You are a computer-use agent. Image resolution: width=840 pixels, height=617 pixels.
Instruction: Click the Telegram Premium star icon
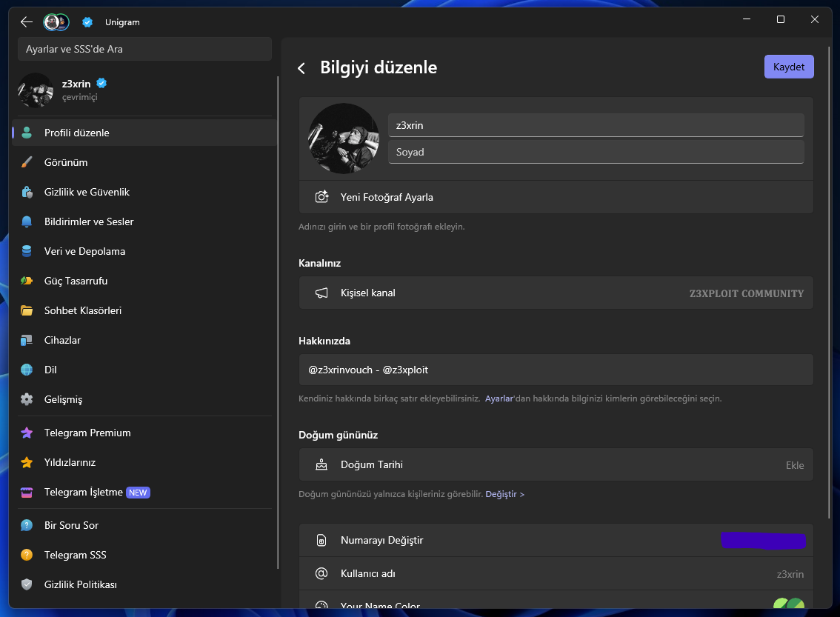coord(26,433)
